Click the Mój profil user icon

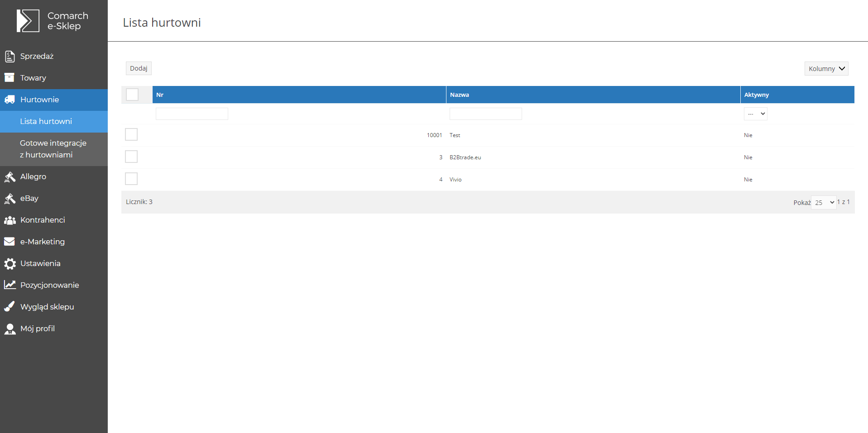click(10, 328)
